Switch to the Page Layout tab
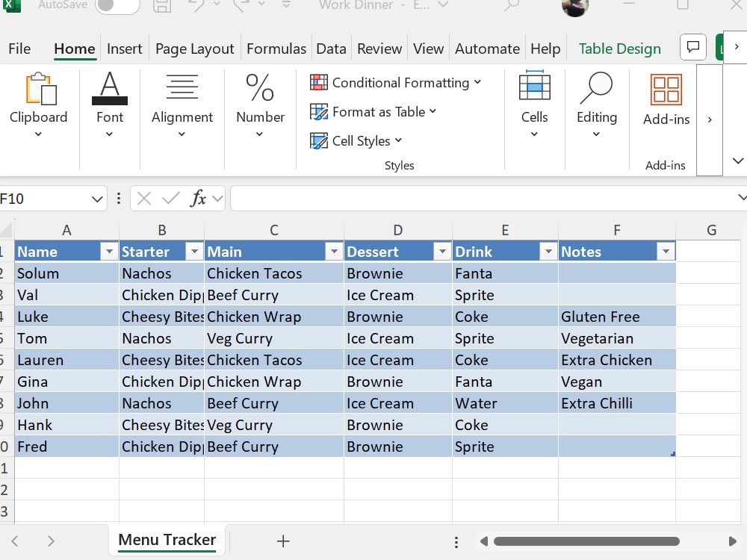The height and width of the screenshot is (560, 747). click(195, 49)
